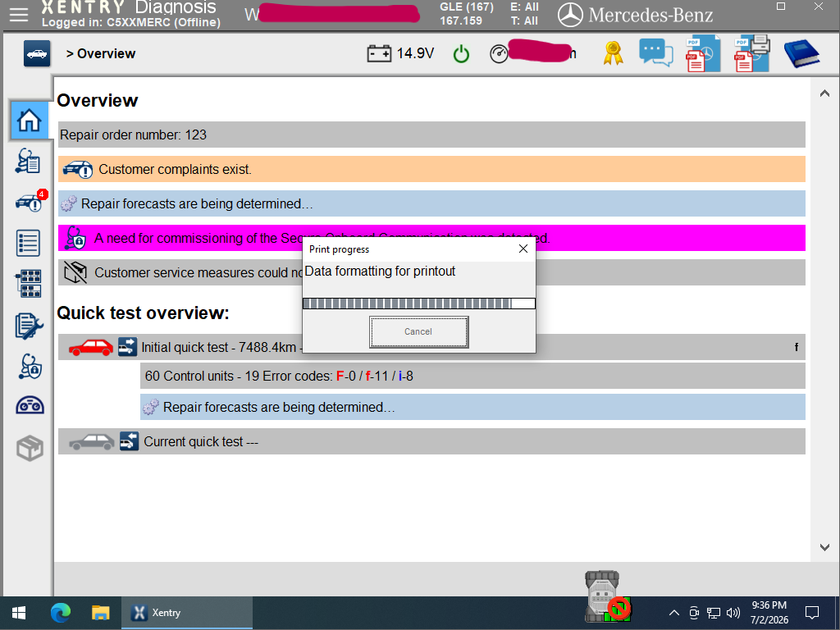
Task: Click the Mercedes-Benz star logo
Action: [570, 15]
